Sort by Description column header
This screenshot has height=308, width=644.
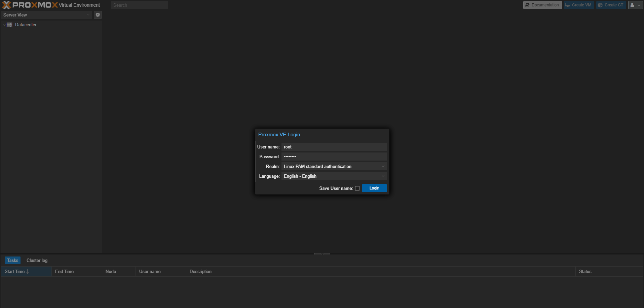[381, 271]
